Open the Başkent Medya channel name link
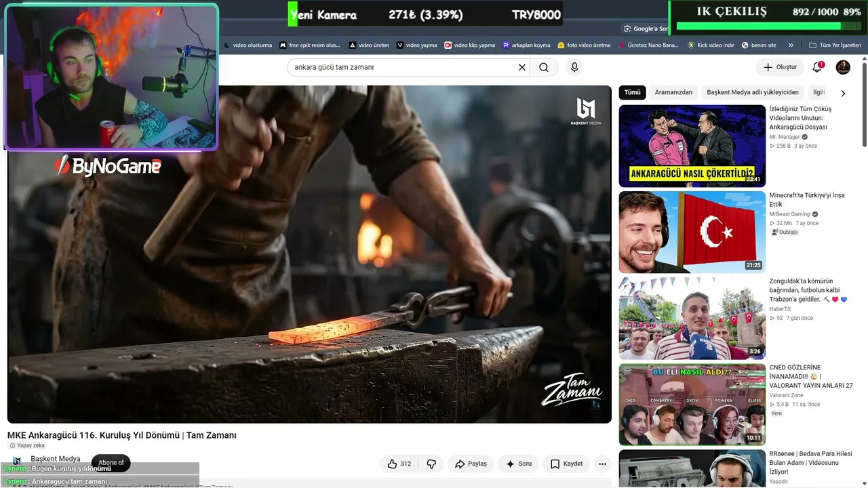The height and width of the screenshot is (488, 868). click(56, 459)
